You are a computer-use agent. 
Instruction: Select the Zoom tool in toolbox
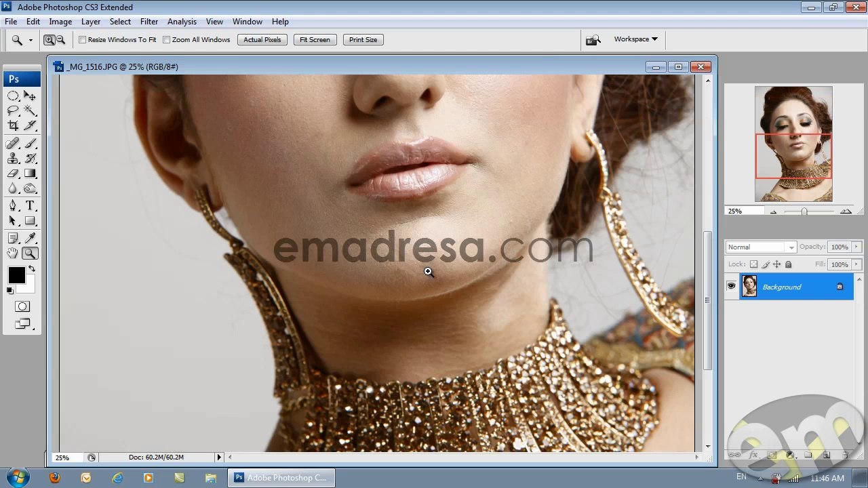[30, 253]
